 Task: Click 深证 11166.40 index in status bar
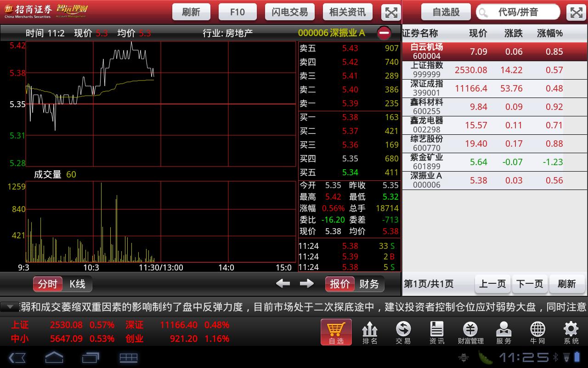177,325
